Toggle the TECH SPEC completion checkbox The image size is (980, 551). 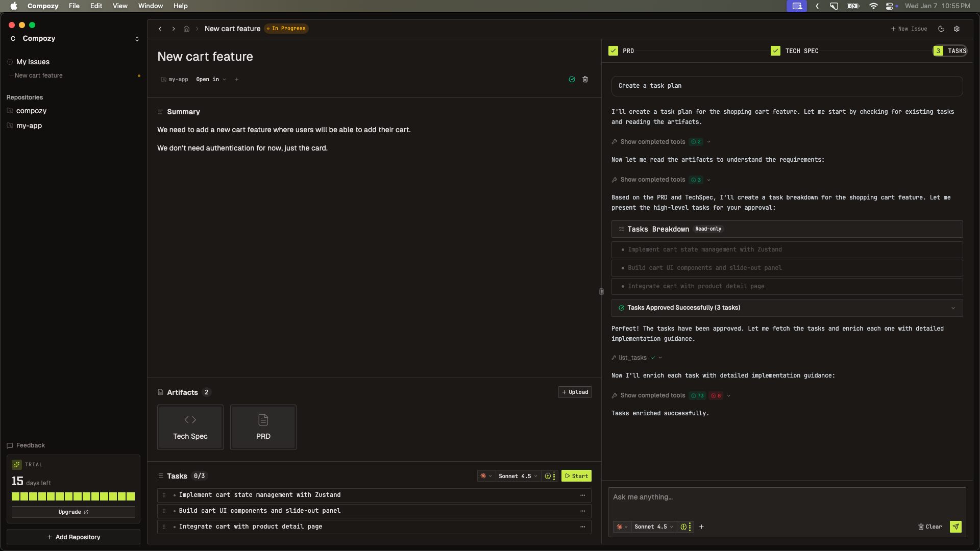pos(775,51)
